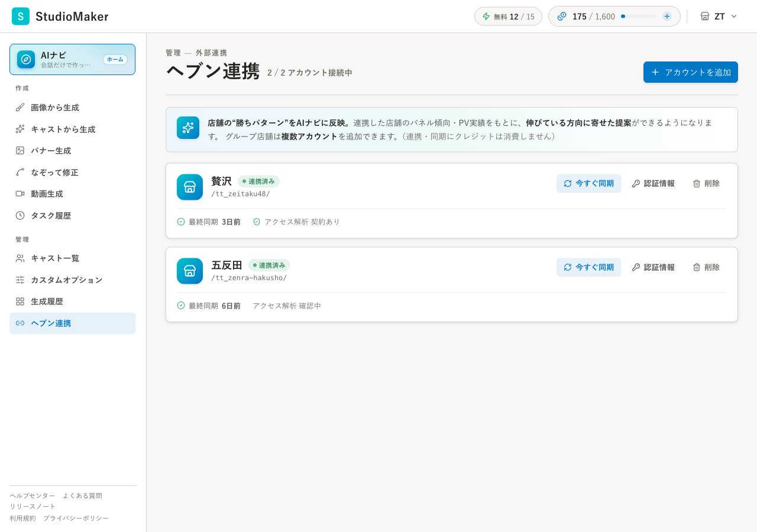Go to カスタムオプション
The image size is (757, 532).
(72, 280)
